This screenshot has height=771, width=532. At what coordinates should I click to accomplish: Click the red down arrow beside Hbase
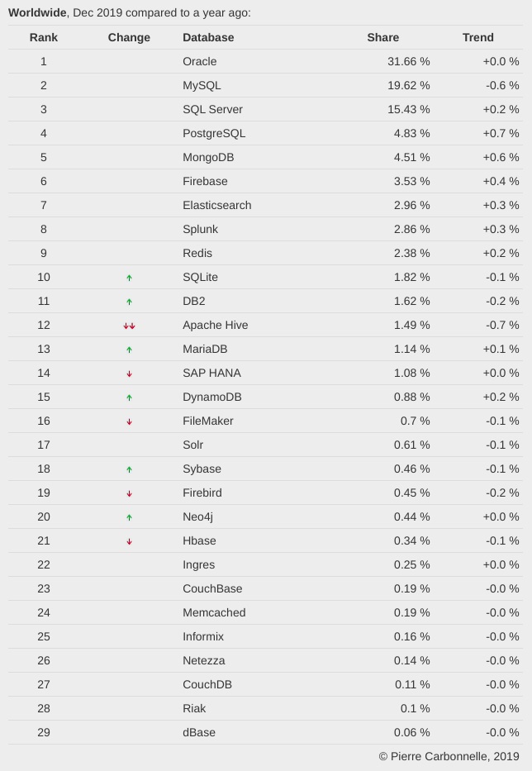(x=129, y=541)
